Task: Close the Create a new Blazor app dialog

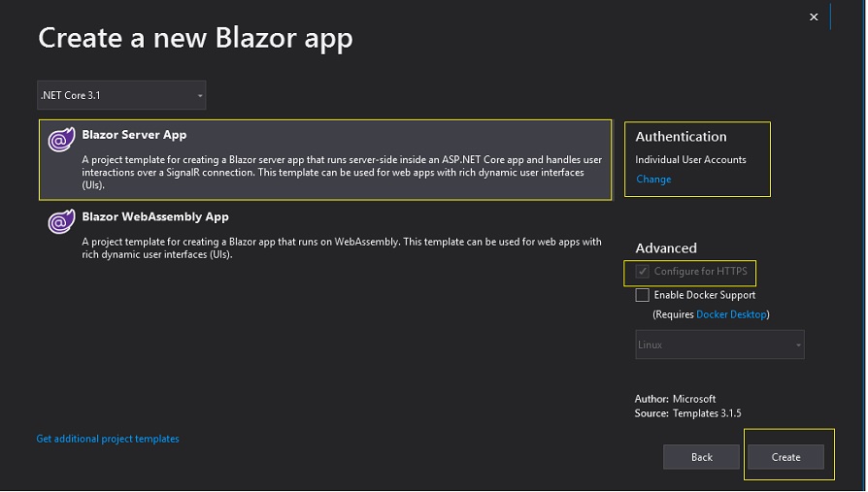Action: coord(814,17)
